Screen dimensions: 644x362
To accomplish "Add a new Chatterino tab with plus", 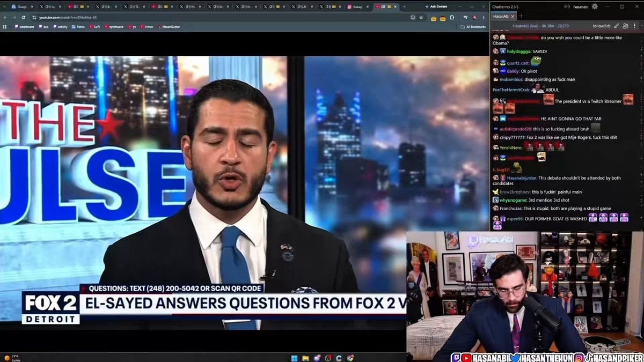I will pyautogui.click(x=521, y=16).
